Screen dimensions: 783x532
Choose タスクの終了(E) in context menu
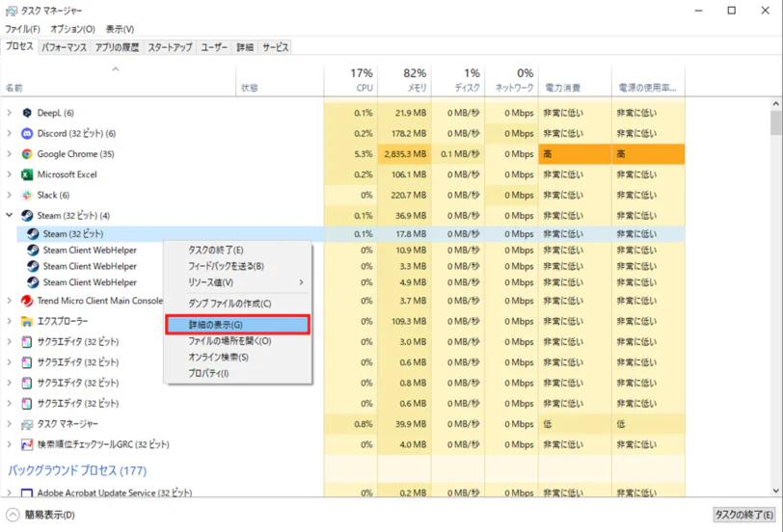[238, 250]
